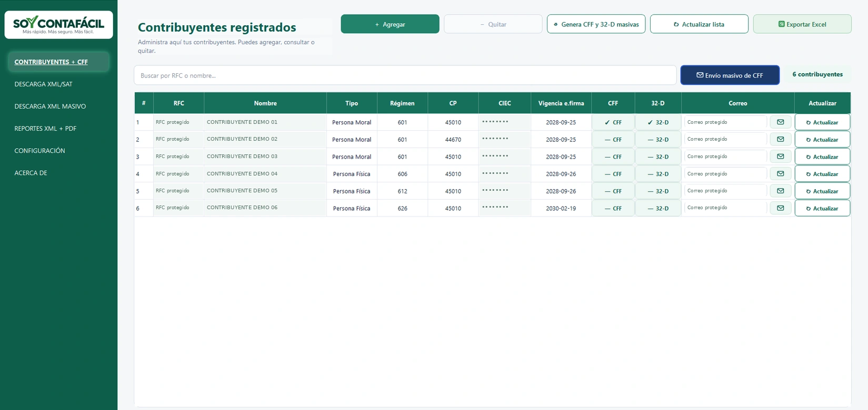Go to REPORTES XML + PDF
The width and height of the screenshot is (868, 410).
point(45,129)
